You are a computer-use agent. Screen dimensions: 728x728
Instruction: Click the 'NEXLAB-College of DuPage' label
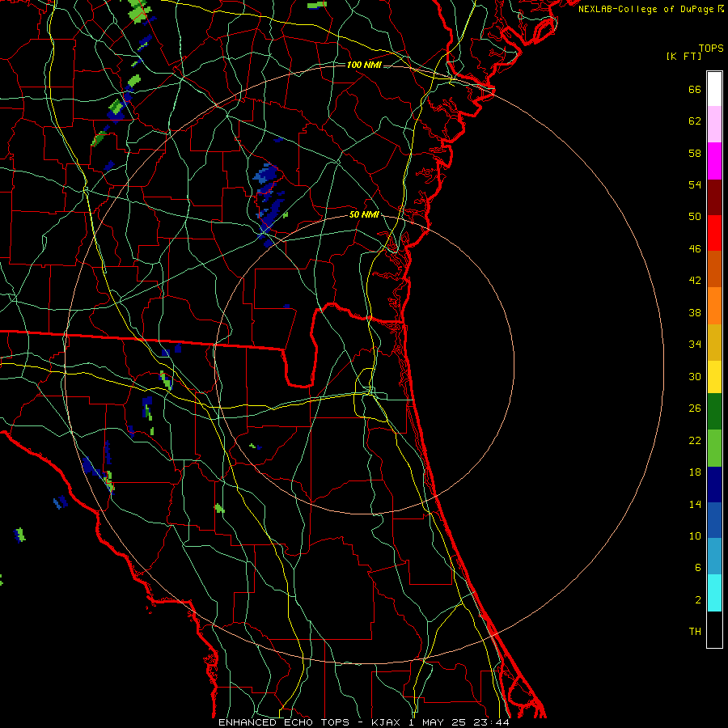pyautogui.click(x=647, y=9)
